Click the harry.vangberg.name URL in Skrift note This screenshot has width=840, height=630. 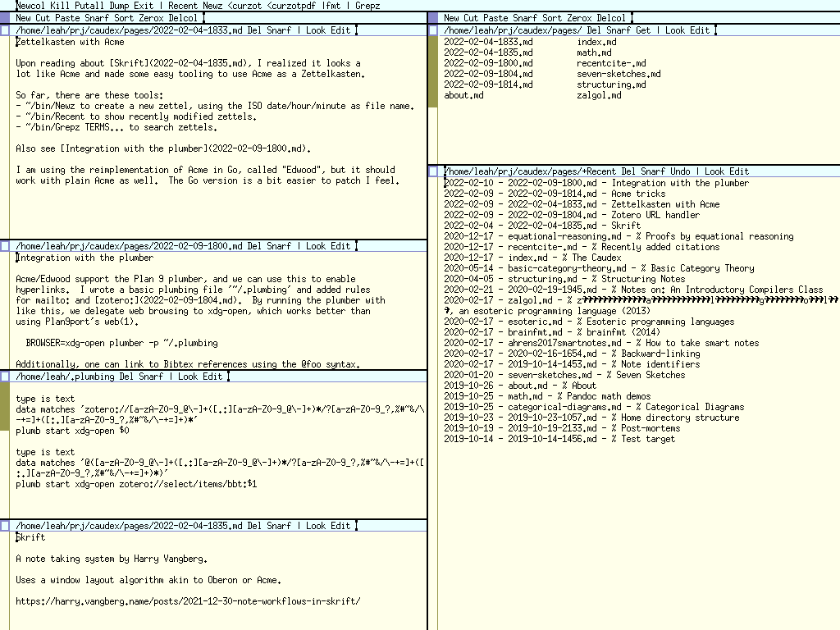click(x=188, y=601)
